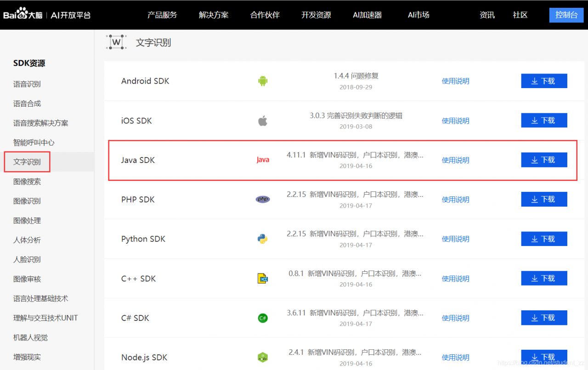Download the PHP SDK
This screenshot has width=588, height=370.
(544, 199)
